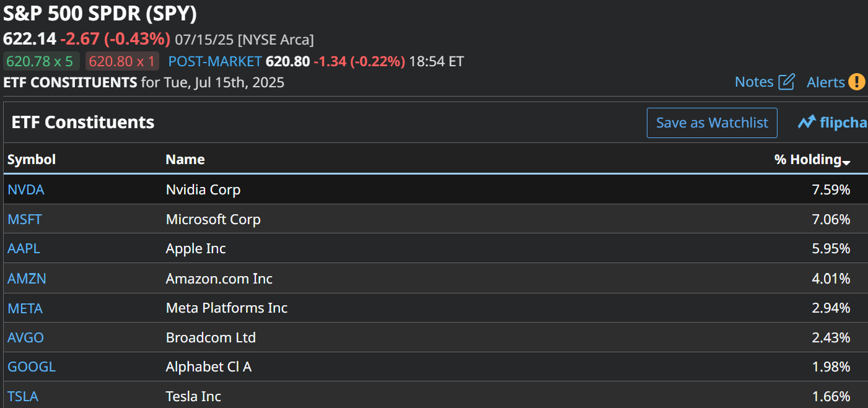Click the Notes pencil edit icon
Viewport: 868px width, 408px height.
[786, 82]
